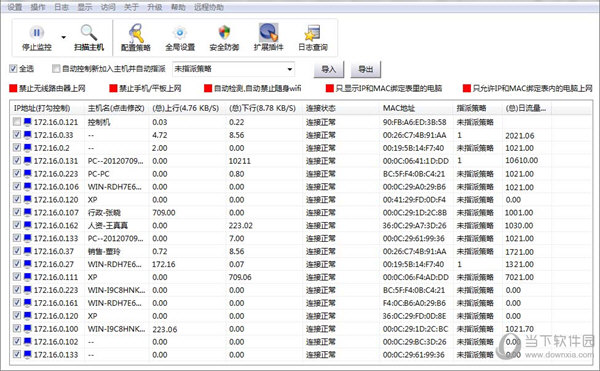Screen dimensions: 600x371
Task: Sort by 指派策略 column header
Action: (478, 108)
